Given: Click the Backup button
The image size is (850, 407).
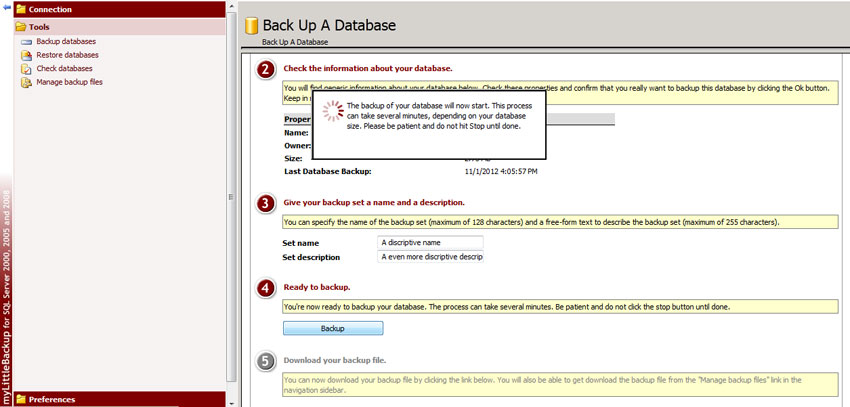Looking at the screenshot, I should (x=333, y=328).
